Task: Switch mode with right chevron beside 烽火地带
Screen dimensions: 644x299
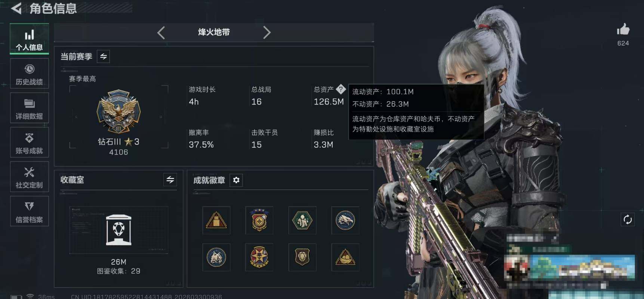Action: [266, 32]
